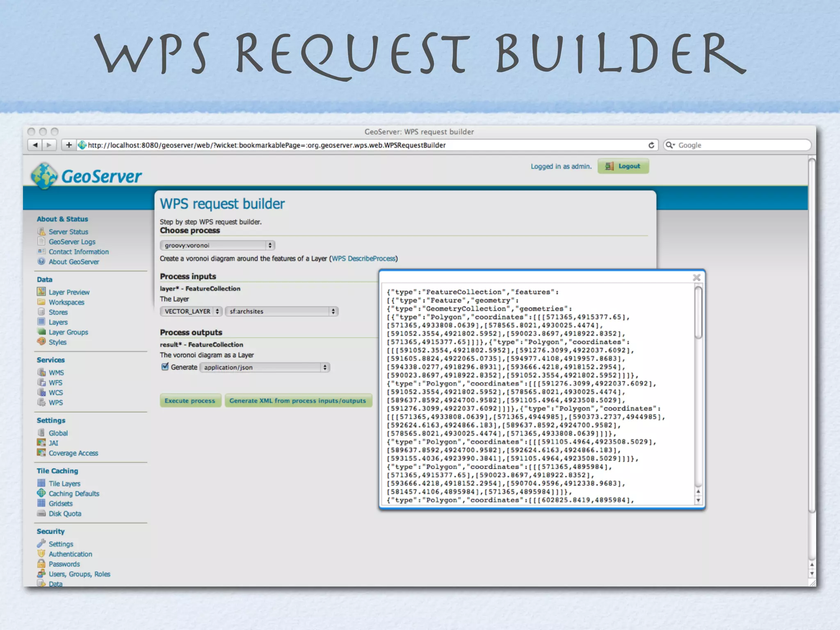Screen dimensions: 840x630
Task: Open the groovy:voronoi process dropdown
Action: pos(217,245)
